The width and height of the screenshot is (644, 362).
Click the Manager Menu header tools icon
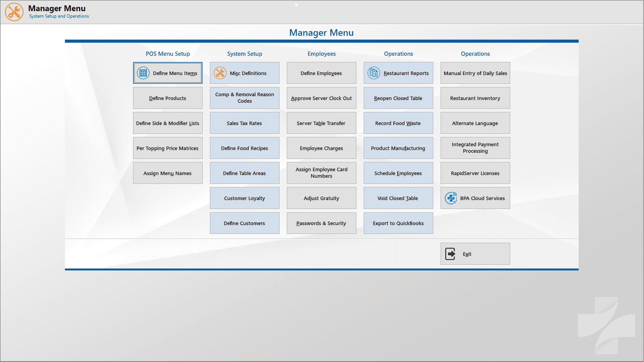point(14,12)
